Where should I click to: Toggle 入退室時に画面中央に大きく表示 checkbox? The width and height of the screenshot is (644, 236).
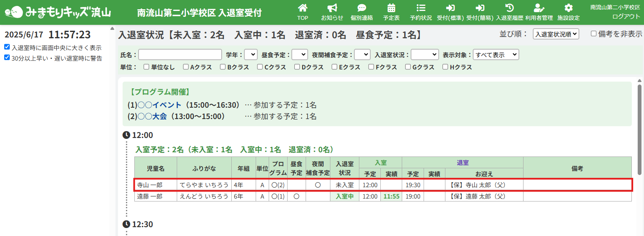click(x=7, y=47)
